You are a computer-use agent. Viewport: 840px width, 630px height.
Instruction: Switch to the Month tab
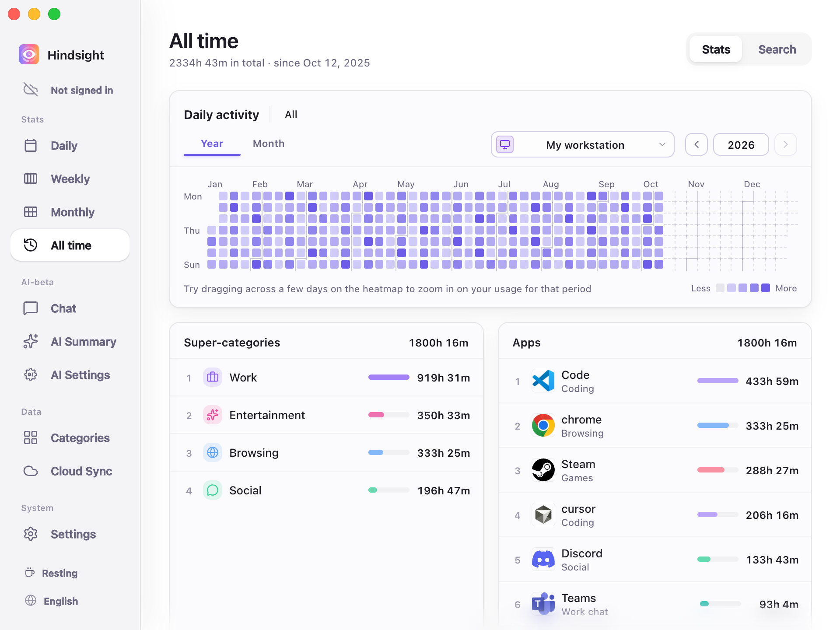(269, 143)
